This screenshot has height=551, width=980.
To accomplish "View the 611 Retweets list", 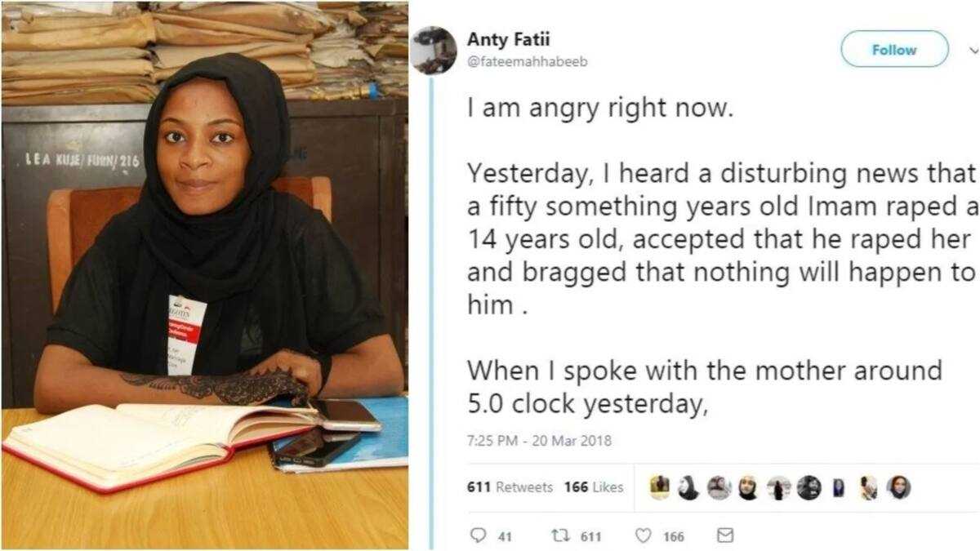I will tap(510, 487).
